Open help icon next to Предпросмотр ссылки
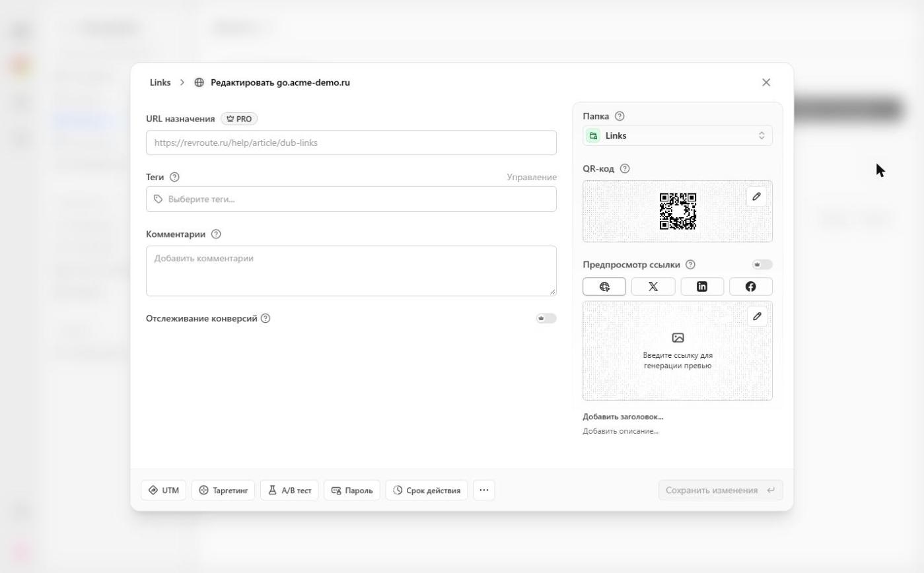Image resolution: width=924 pixels, height=573 pixels. coord(690,265)
